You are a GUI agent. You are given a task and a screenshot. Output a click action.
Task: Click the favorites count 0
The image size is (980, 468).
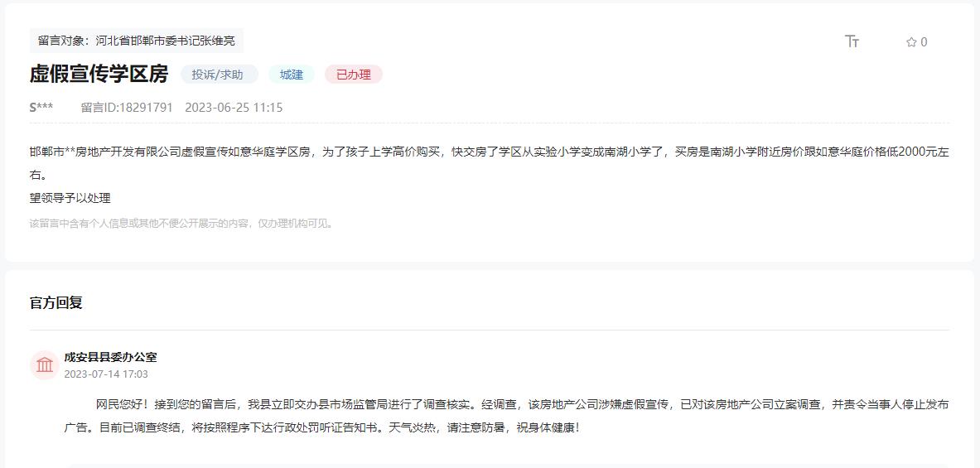point(924,42)
